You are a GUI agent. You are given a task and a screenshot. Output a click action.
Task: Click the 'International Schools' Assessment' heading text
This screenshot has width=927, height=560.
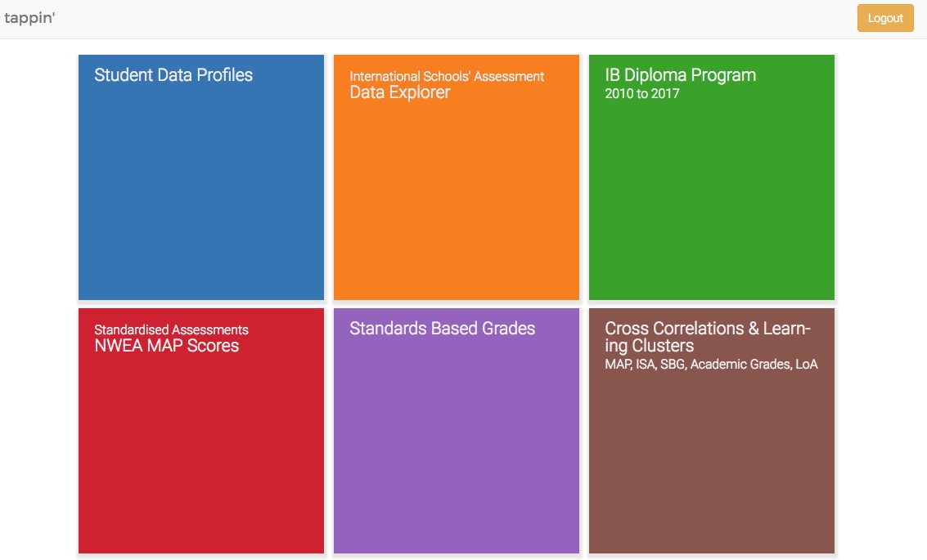pyautogui.click(x=446, y=75)
